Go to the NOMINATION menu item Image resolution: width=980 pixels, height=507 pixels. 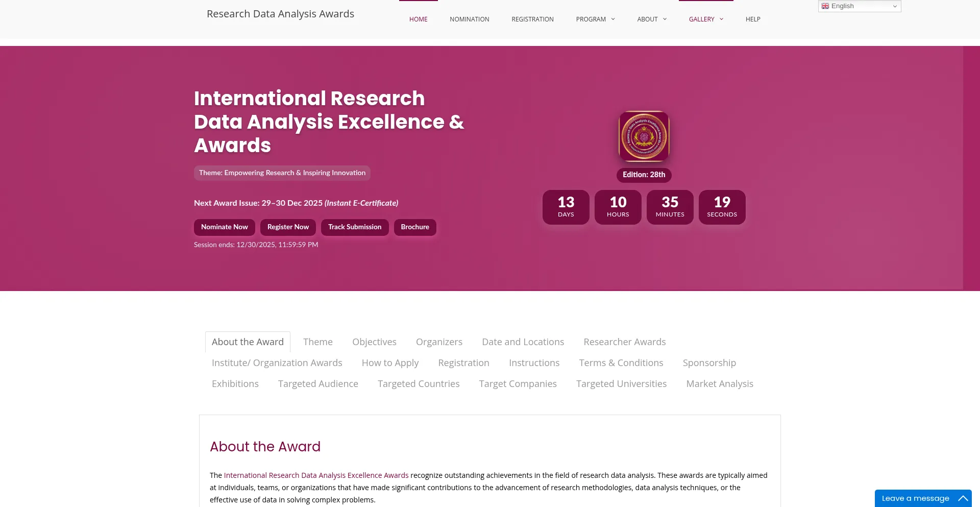click(469, 19)
